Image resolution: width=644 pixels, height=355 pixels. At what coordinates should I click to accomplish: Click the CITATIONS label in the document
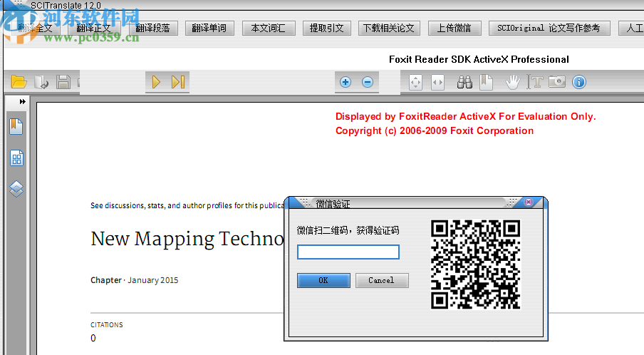coord(107,324)
